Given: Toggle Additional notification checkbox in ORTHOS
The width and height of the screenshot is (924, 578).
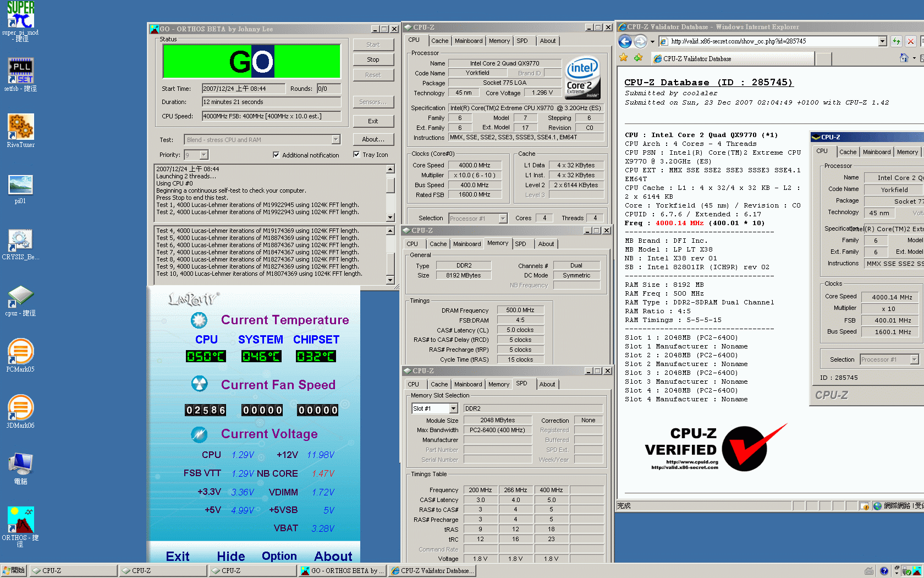Looking at the screenshot, I should coord(276,155).
